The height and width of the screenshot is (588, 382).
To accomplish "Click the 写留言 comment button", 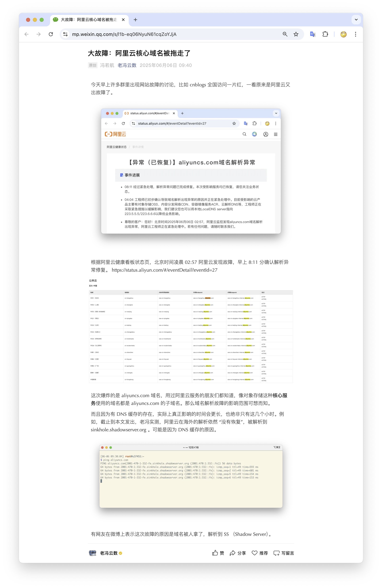I will coord(284,553).
